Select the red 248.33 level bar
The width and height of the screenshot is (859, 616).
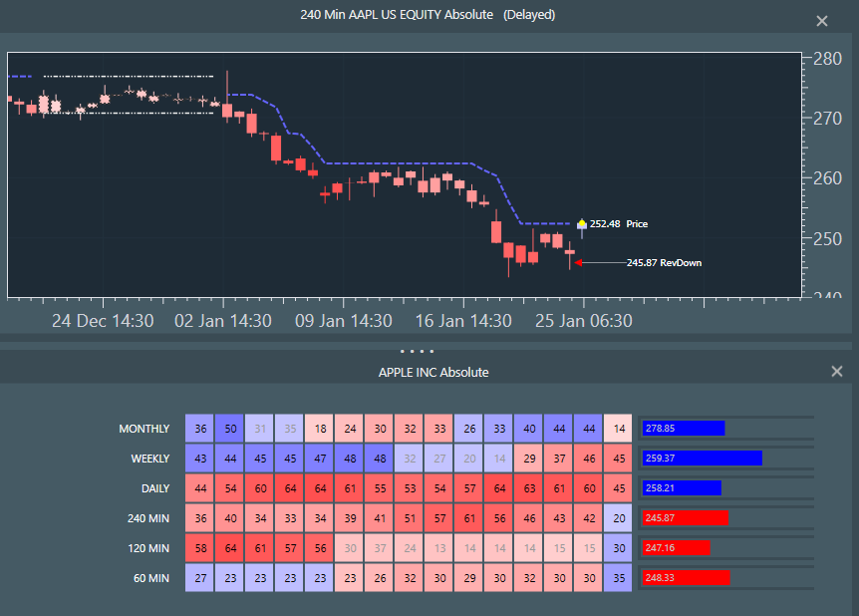tap(686, 578)
